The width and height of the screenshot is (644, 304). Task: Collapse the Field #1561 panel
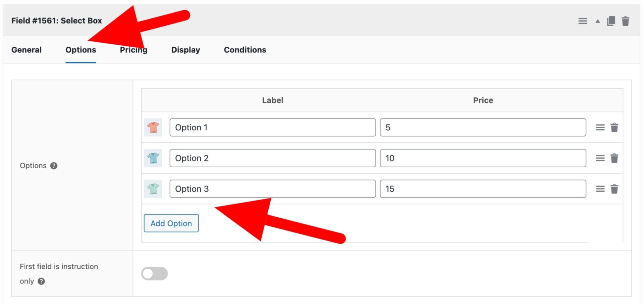(597, 20)
